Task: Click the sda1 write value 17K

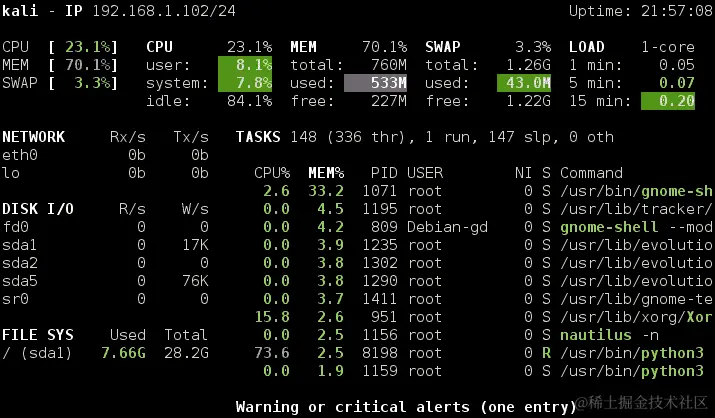Action: click(195, 245)
